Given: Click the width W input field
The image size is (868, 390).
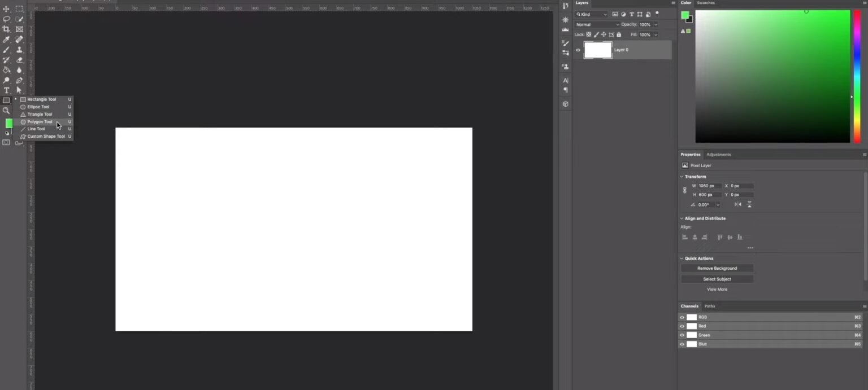Looking at the screenshot, I should (710, 186).
